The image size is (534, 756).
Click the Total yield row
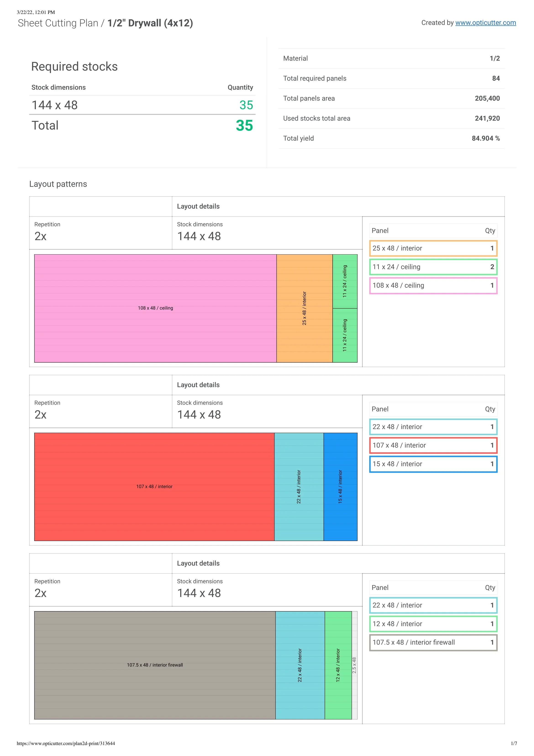pos(391,138)
